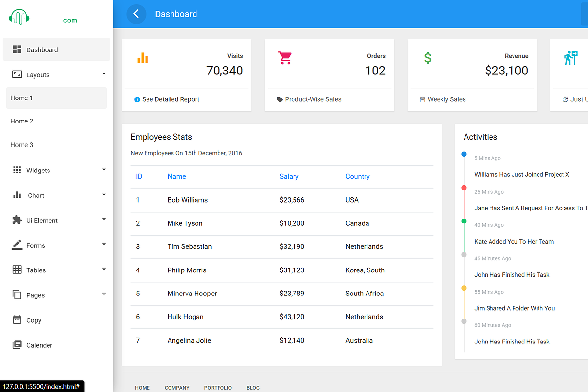Click the Dashboard grid icon in sidebar
The image size is (588, 392).
click(17, 49)
